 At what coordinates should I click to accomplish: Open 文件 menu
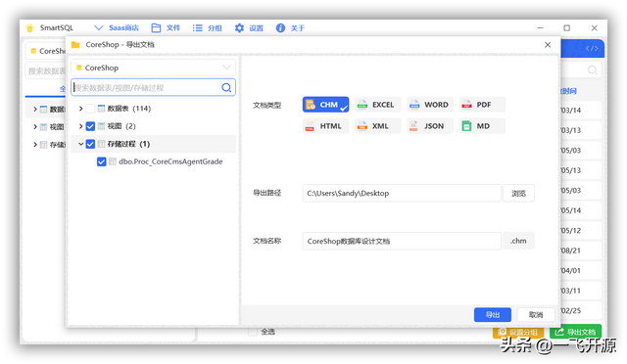[x=166, y=28]
